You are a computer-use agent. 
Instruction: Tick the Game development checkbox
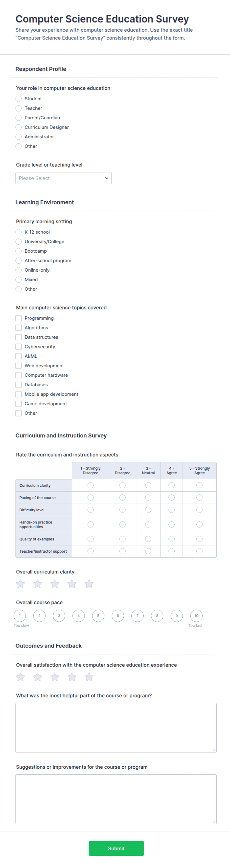coord(19,404)
